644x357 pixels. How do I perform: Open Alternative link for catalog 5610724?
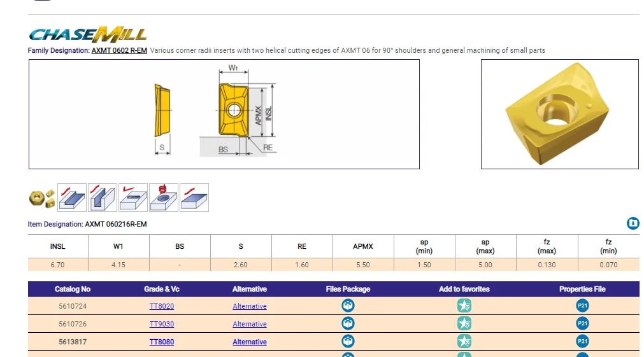point(250,306)
